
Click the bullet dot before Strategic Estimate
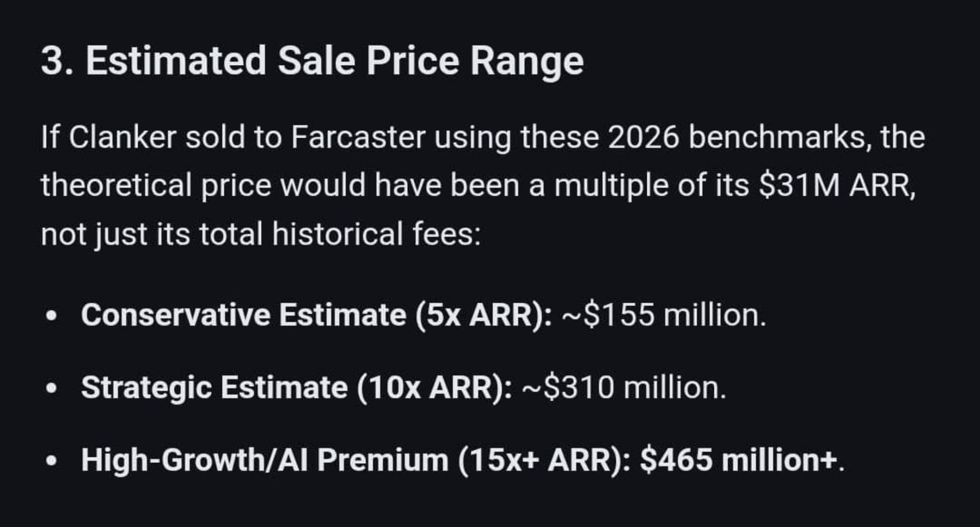tap(50, 388)
